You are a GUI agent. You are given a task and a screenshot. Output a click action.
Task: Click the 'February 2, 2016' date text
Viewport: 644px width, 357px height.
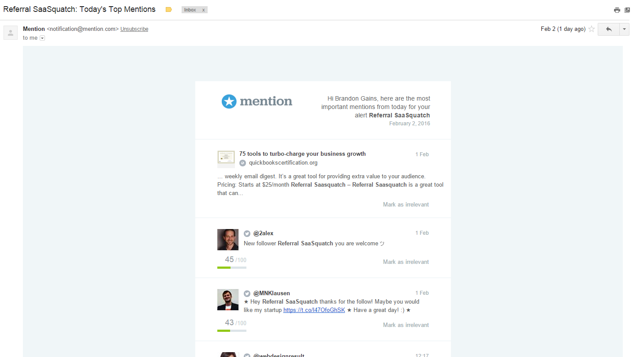(409, 124)
